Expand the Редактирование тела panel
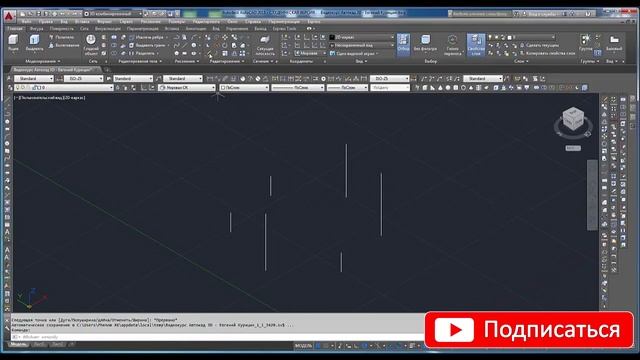The image size is (640, 360). click(140, 61)
